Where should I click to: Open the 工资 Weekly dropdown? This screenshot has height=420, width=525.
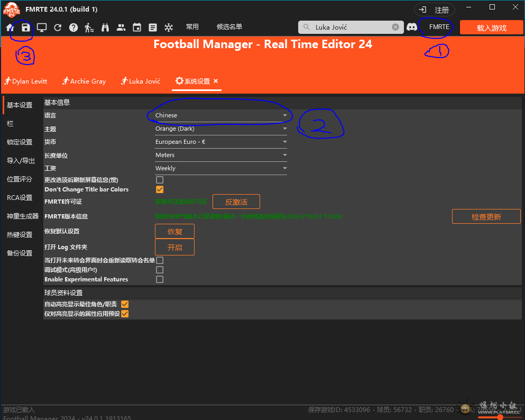(x=221, y=168)
